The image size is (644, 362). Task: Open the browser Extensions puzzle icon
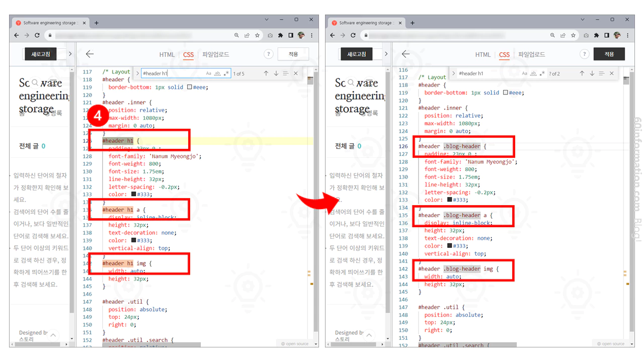(x=280, y=35)
